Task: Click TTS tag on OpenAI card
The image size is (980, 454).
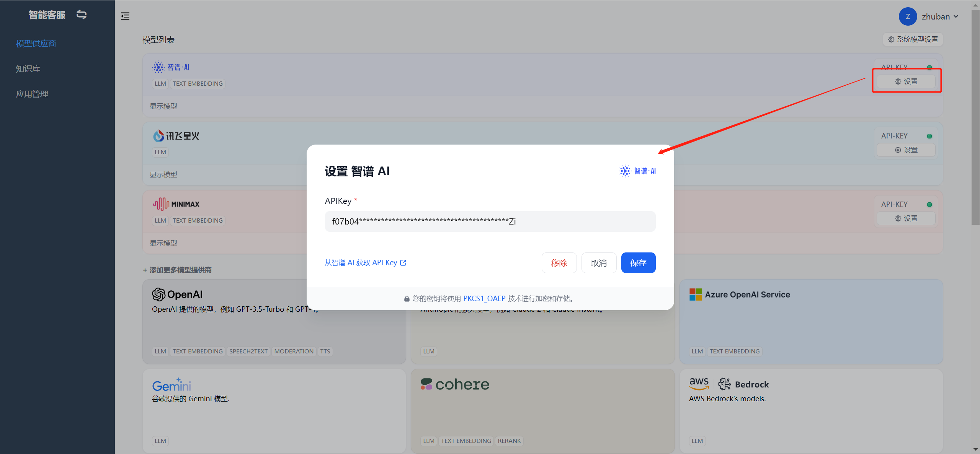Action: click(x=325, y=351)
